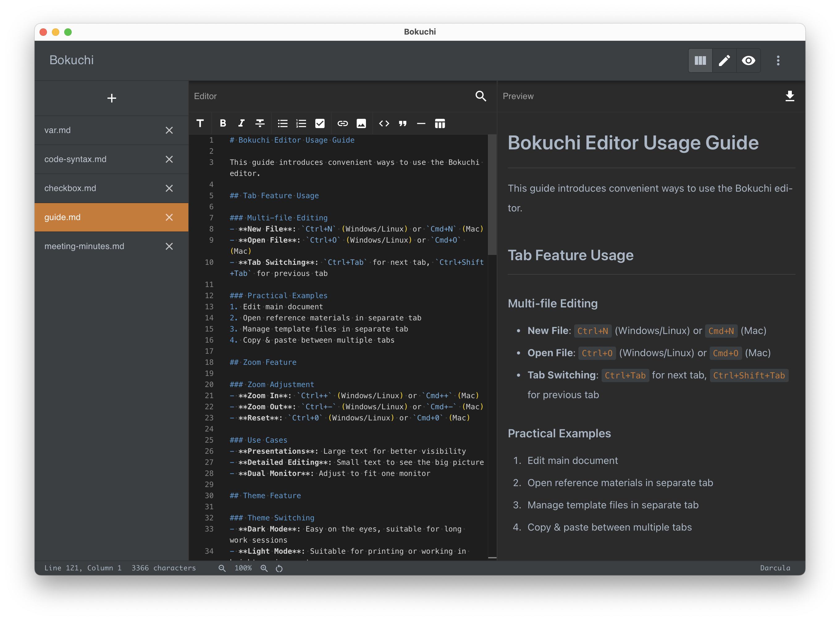Switch to preview-only eye mode

tap(748, 60)
